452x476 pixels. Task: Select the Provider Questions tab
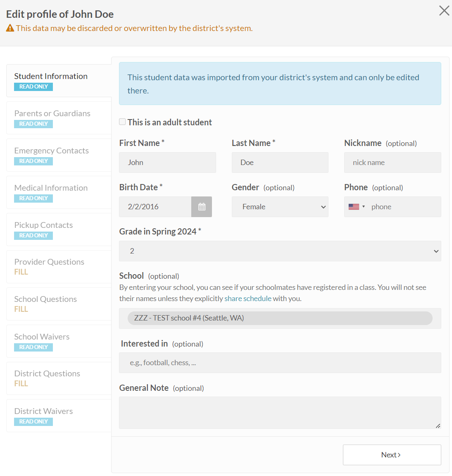pos(59,267)
